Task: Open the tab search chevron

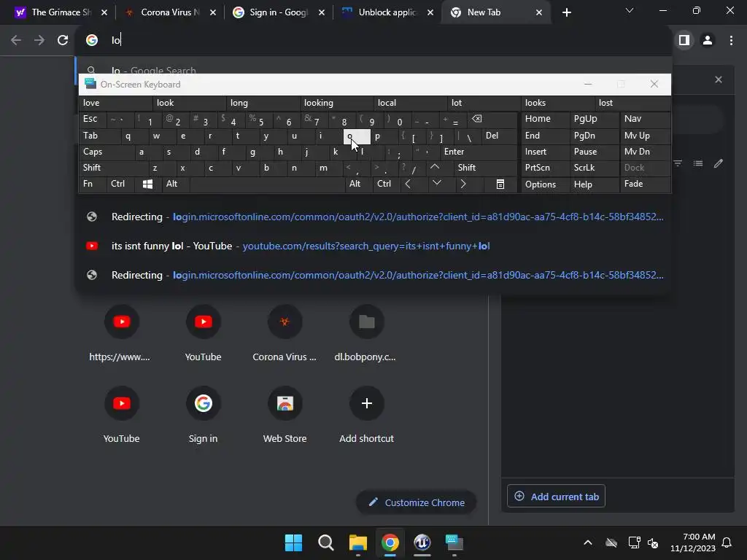Action: coord(630,10)
